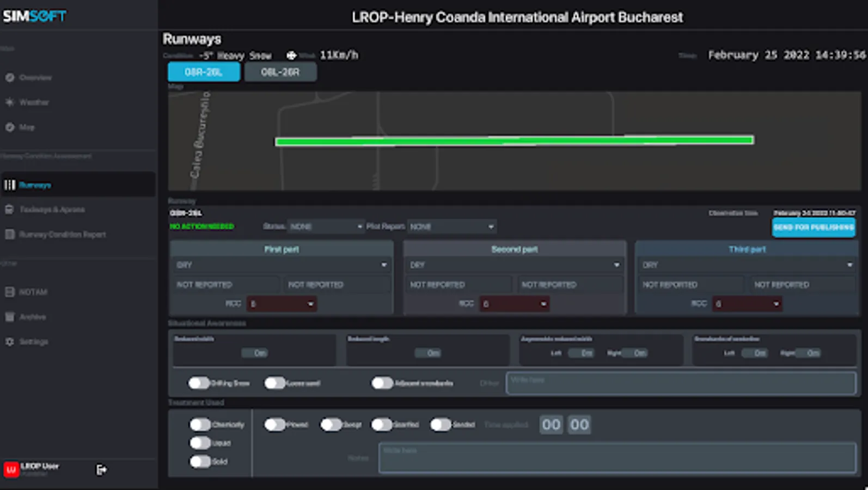The height and width of the screenshot is (490, 868).
Task: Select the Runways stripes icon in sidebar
Action: (x=10, y=185)
